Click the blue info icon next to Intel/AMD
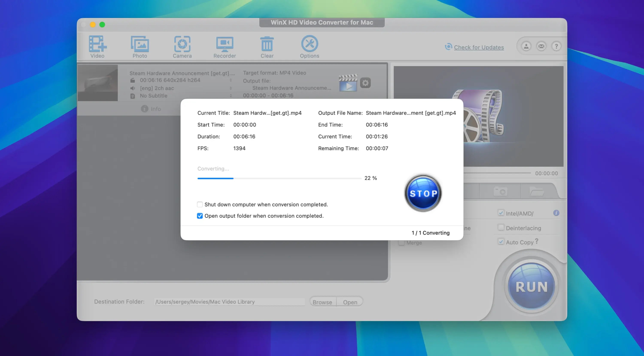The image size is (644, 356). (x=556, y=213)
